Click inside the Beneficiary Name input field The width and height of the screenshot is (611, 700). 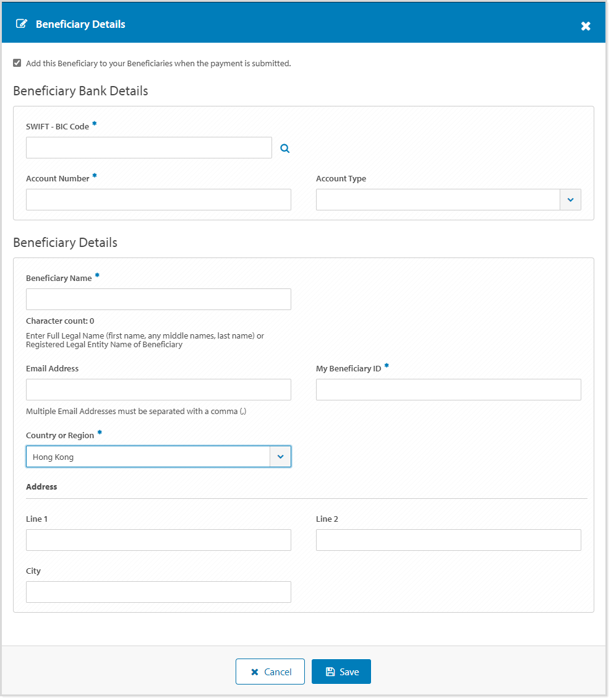point(158,299)
